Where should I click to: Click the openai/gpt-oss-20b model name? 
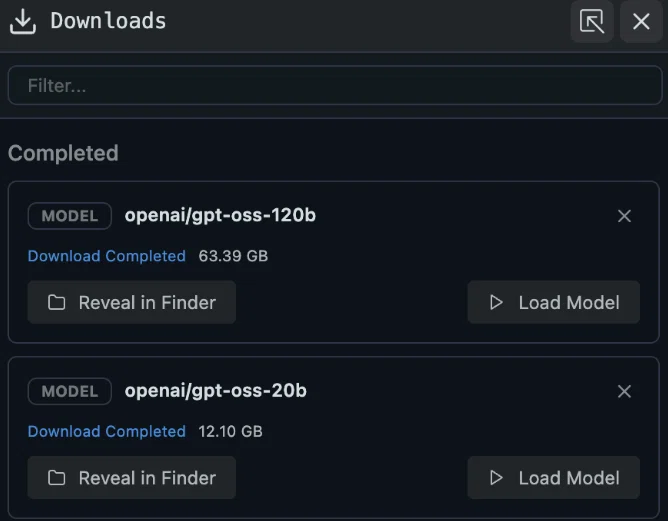tap(216, 391)
